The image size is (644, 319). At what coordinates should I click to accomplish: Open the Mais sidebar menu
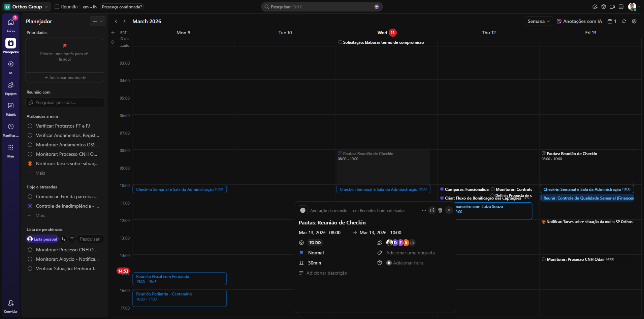pos(11,148)
